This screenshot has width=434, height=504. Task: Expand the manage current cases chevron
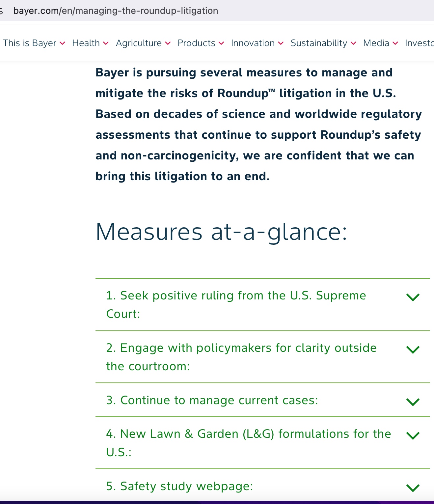[413, 402]
